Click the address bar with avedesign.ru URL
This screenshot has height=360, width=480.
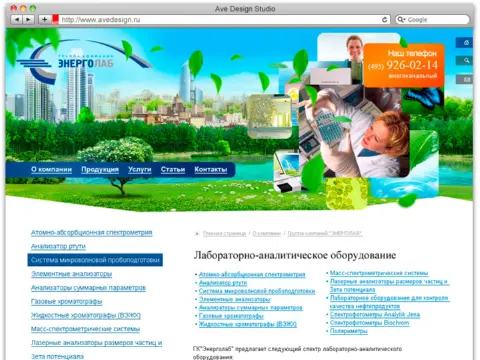click(220, 20)
